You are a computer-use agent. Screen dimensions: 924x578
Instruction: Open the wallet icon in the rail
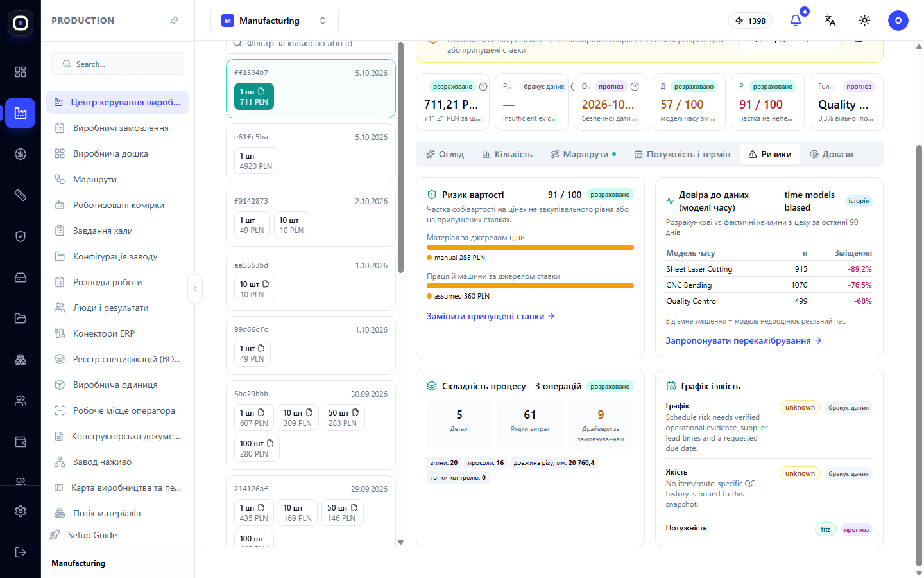click(21, 442)
